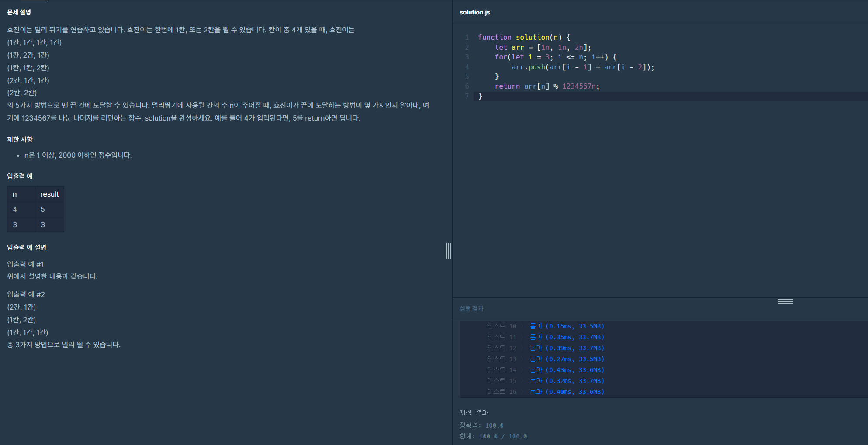Click the '문제 설명' heading
The height and width of the screenshot is (445, 868).
19,12
